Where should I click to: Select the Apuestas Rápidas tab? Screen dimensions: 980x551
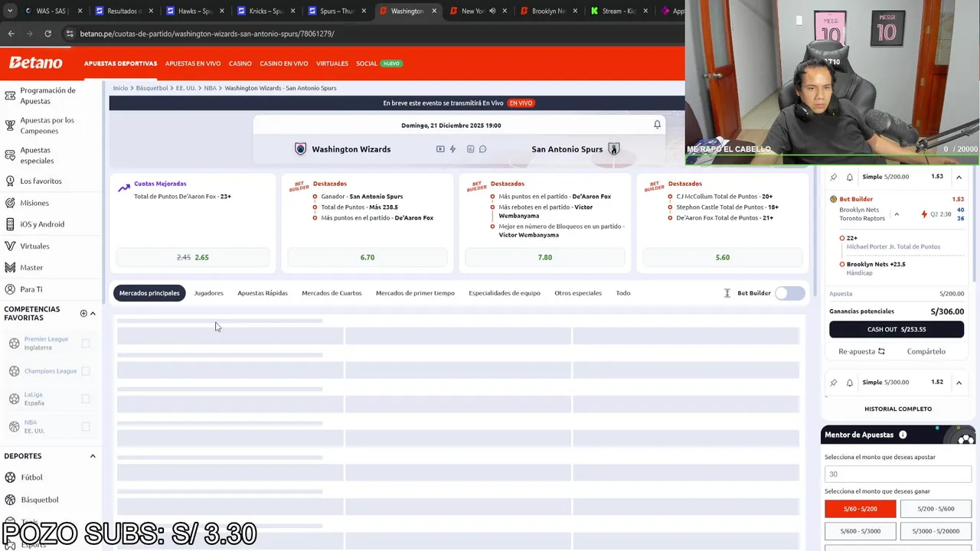(263, 293)
